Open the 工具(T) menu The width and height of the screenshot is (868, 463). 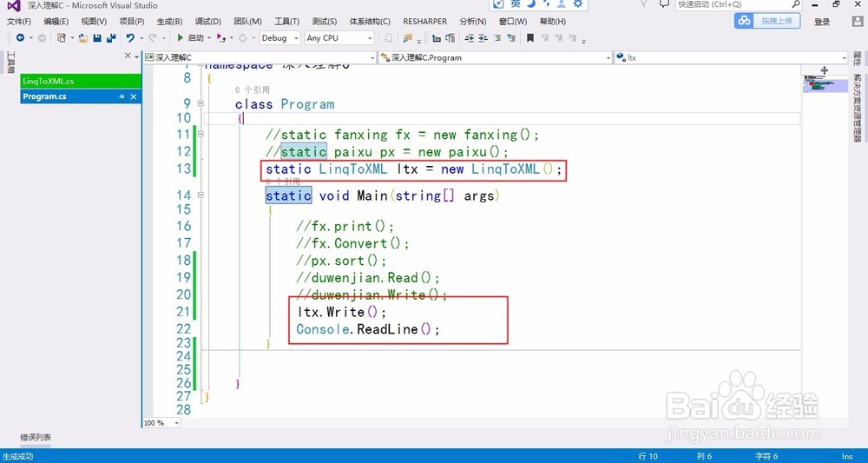[x=286, y=22]
